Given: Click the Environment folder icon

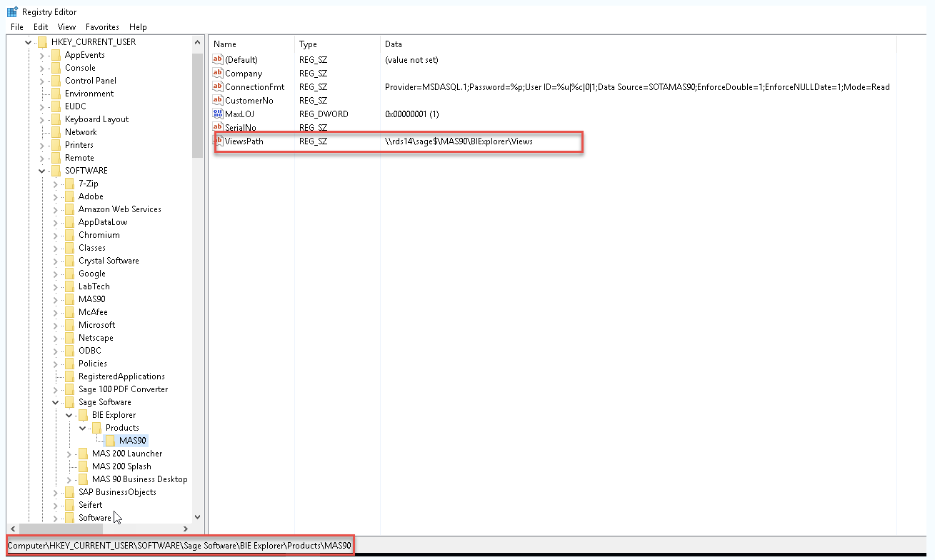Looking at the screenshot, I should pyautogui.click(x=56, y=94).
